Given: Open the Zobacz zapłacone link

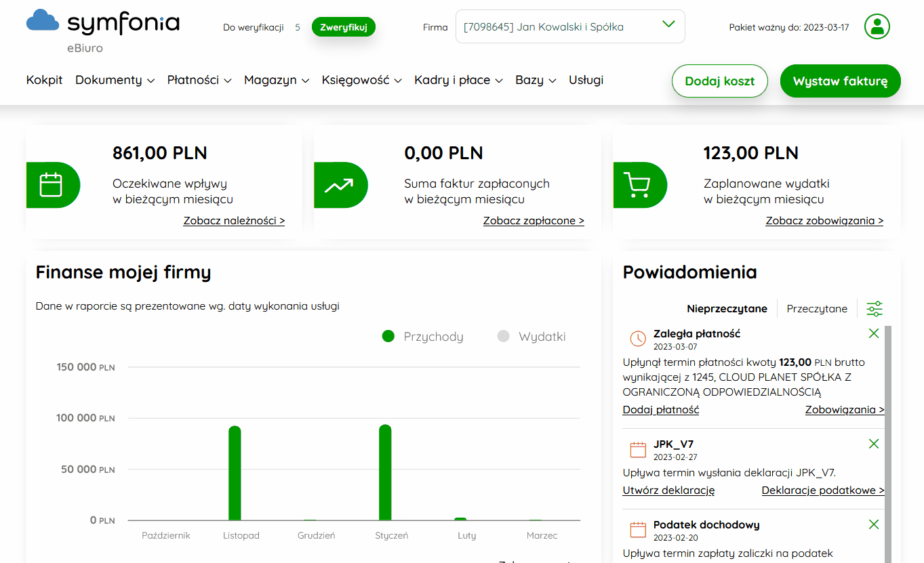Looking at the screenshot, I should coord(534,221).
